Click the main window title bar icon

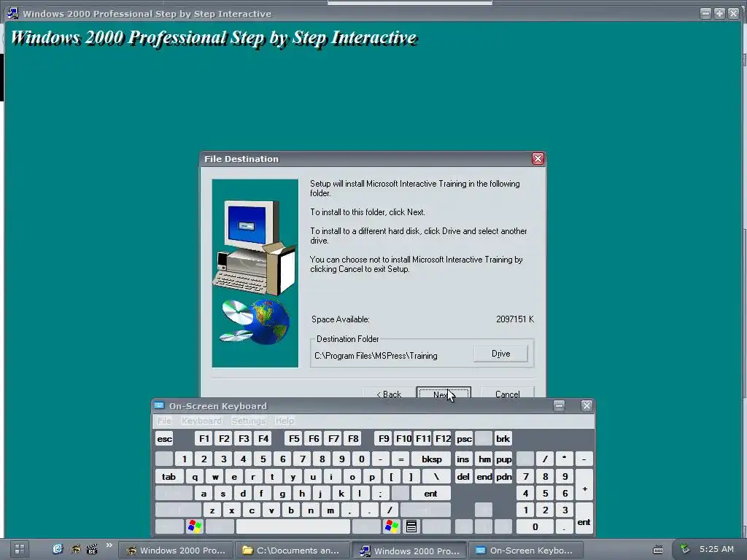click(13, 13)
